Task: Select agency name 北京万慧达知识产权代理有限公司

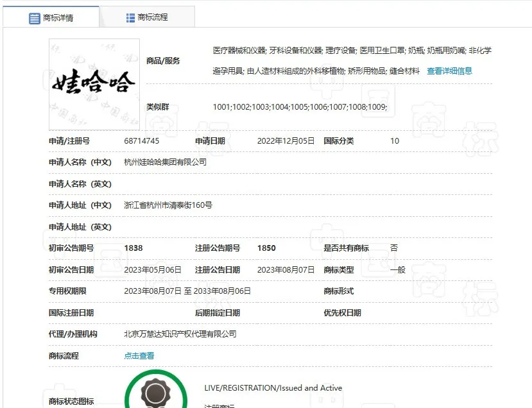Action: (180, 334)
